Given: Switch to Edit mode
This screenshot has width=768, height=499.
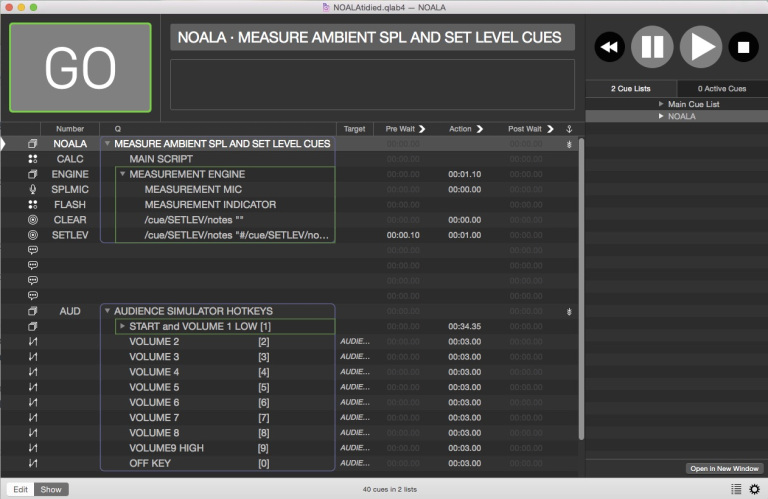Looking at the screenshot, I should tap(19, 489).
